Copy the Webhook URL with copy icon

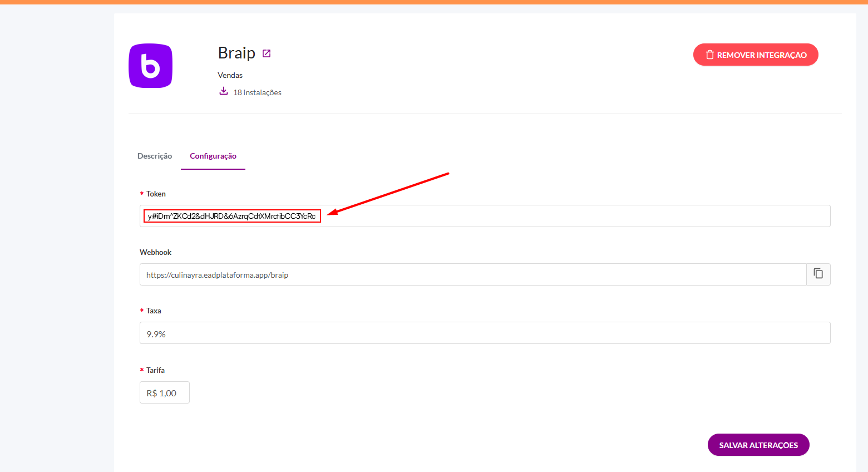coord(818,274)
